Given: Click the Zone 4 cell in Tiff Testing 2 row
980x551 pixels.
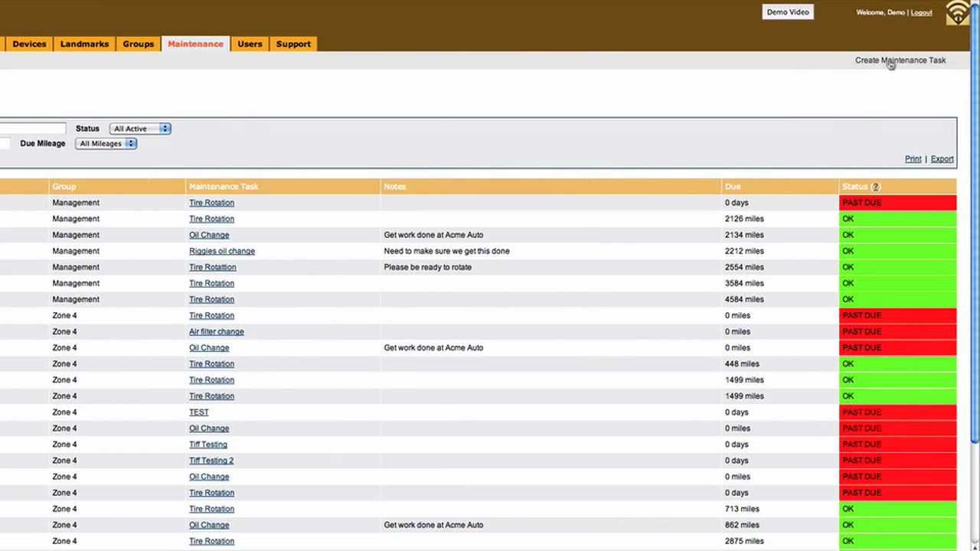Looking at the screenshot, I should 64,460.
